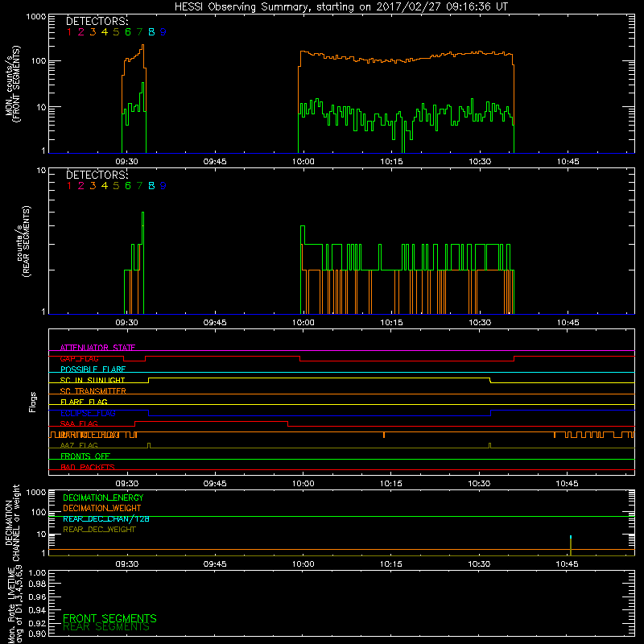Select the 'FLARE FLAG' flag label
The image size is (644, 644).
pyautogui.click(x=84, y=402)
